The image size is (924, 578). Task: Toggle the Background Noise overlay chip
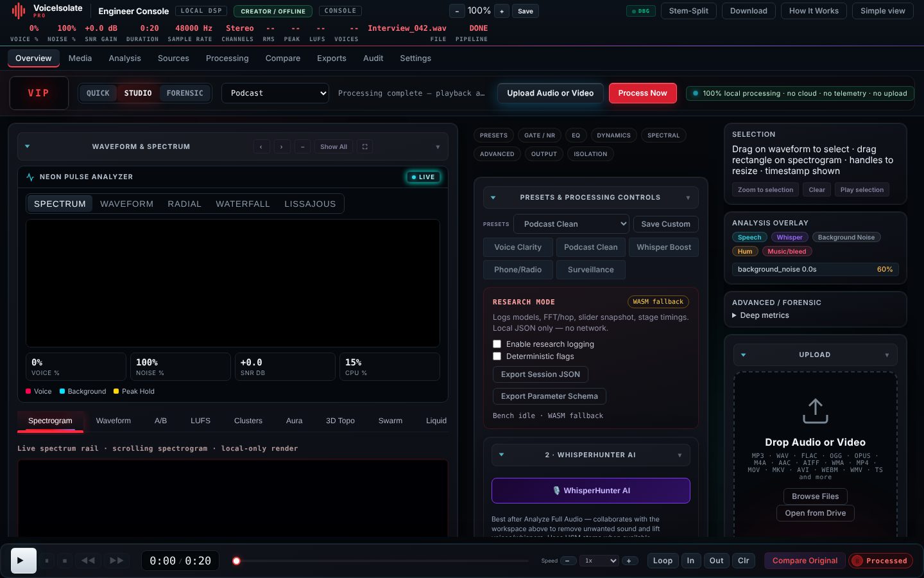[846, 237]
